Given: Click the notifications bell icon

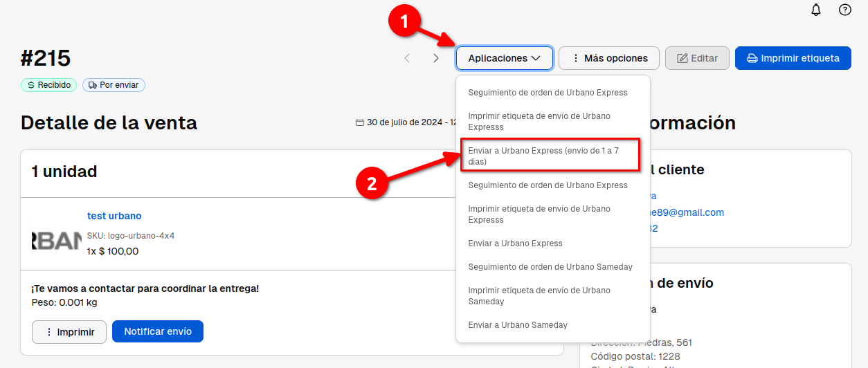Looking at the screenshot, I should [x=816, y=10].
